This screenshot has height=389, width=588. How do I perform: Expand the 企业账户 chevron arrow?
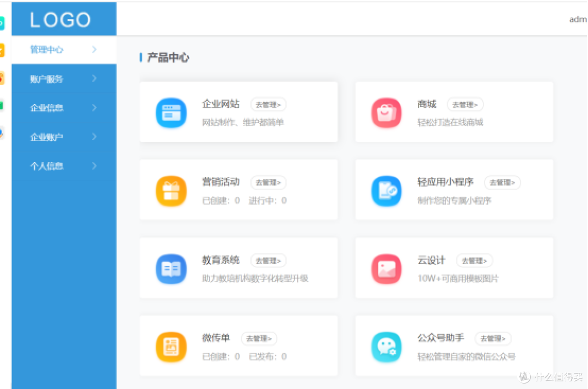[x=94, y=137]
